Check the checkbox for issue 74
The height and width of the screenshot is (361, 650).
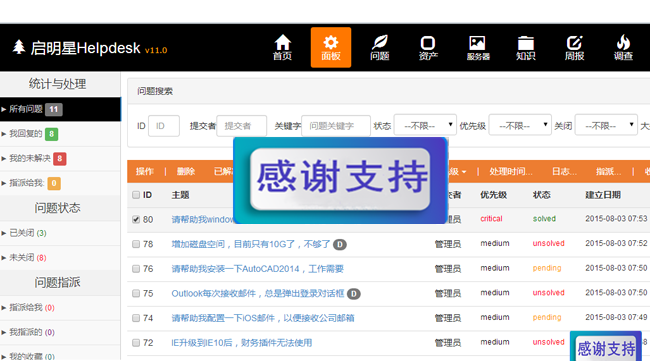tap(136, 318)
